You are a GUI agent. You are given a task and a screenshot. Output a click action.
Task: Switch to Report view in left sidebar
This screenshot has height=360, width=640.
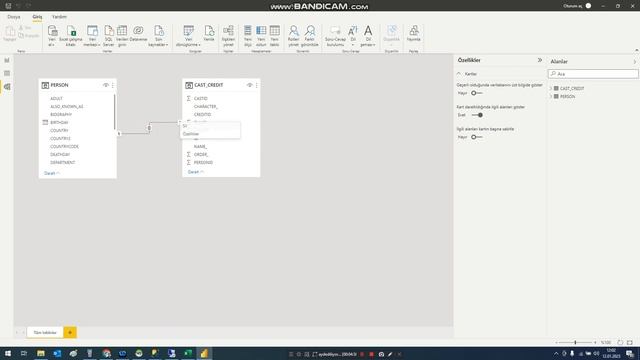tap(7, 60)
